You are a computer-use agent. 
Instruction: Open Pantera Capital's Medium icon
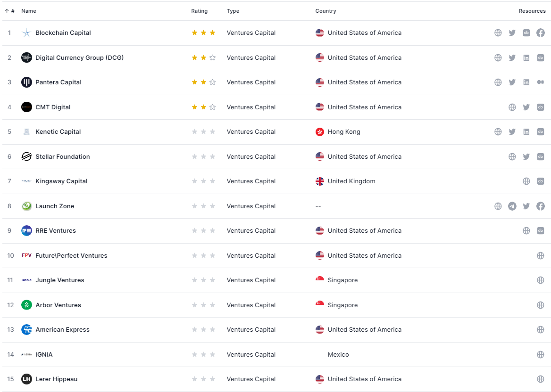[541, 82]
